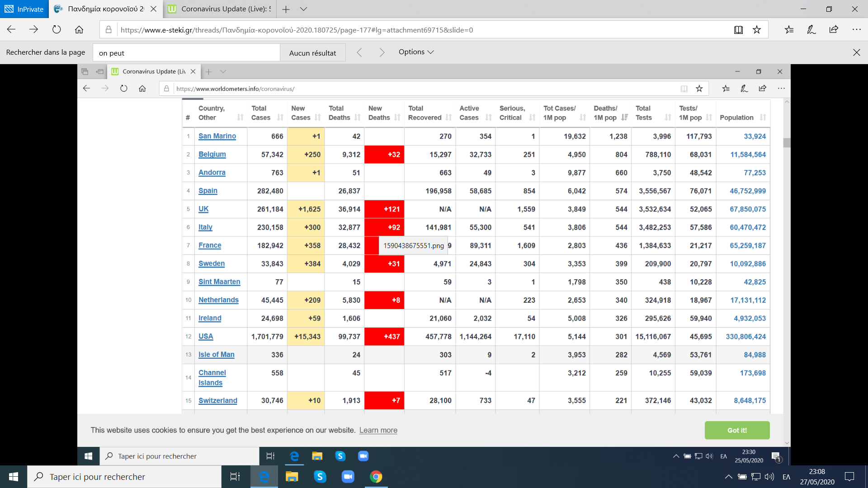Open the Belgium country link
Image resolution: width=868 pixels, height=488 pixels.
click(212, 155)
